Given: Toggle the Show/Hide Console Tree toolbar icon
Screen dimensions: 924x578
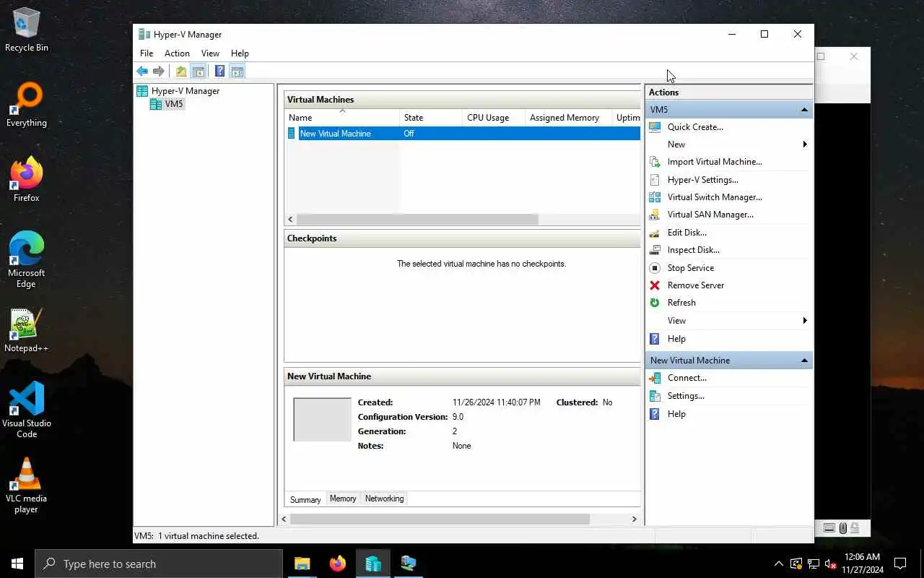Looking at the screenshot, I should 198,71.
